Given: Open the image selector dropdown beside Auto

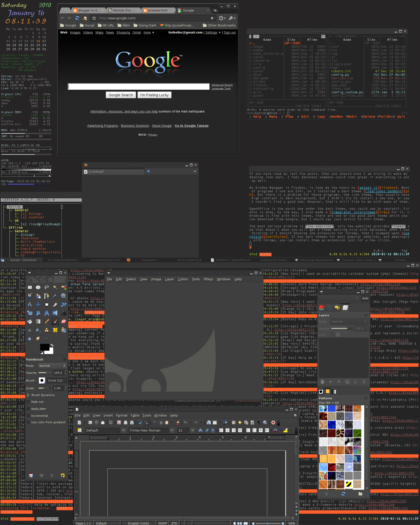Looking at the screenshot, I should point(338,298).
